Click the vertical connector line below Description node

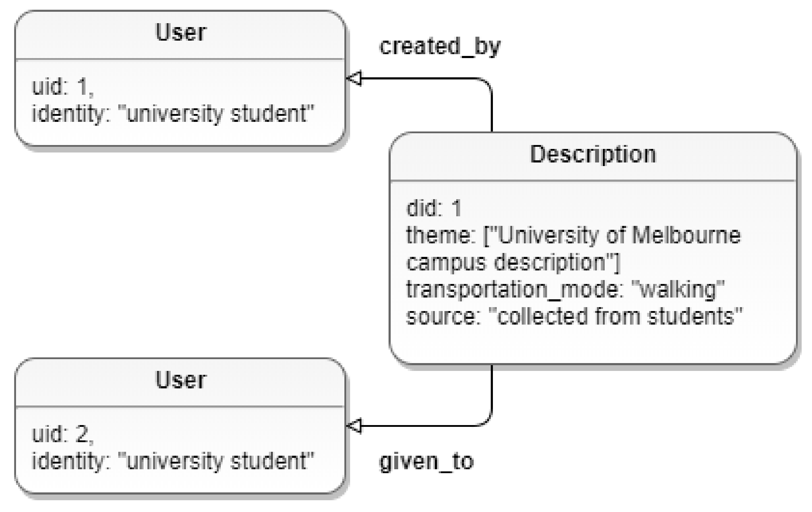(x=492, y=392)
